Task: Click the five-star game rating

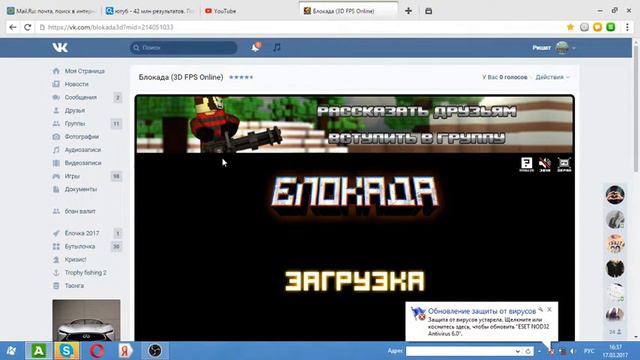Action: [x=241, y=77]
